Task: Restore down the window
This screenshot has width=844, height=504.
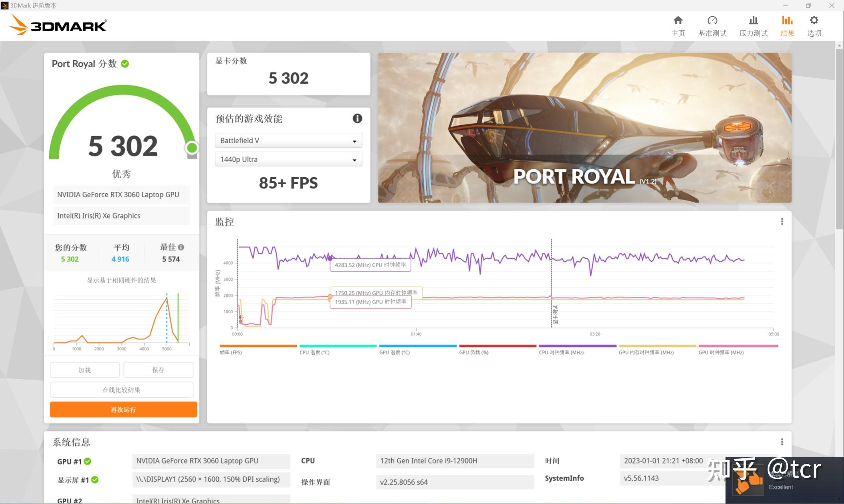Action: tap(808, 6)
